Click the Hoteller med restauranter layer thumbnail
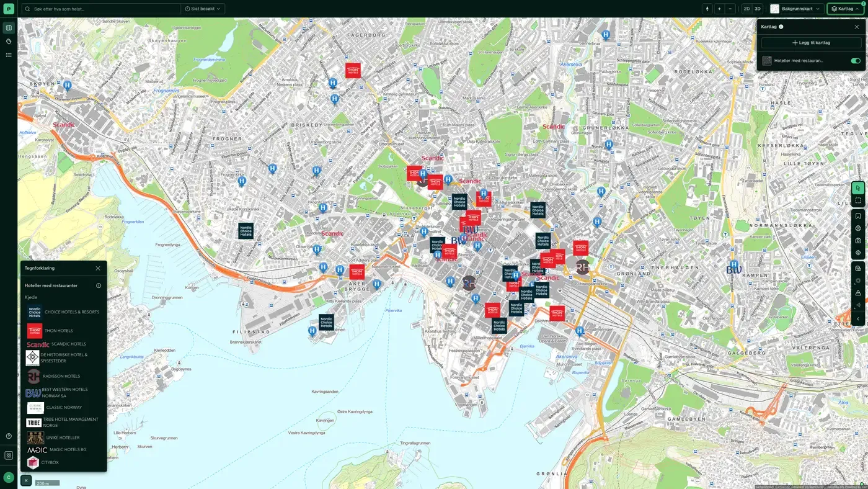 pos(767,61)
